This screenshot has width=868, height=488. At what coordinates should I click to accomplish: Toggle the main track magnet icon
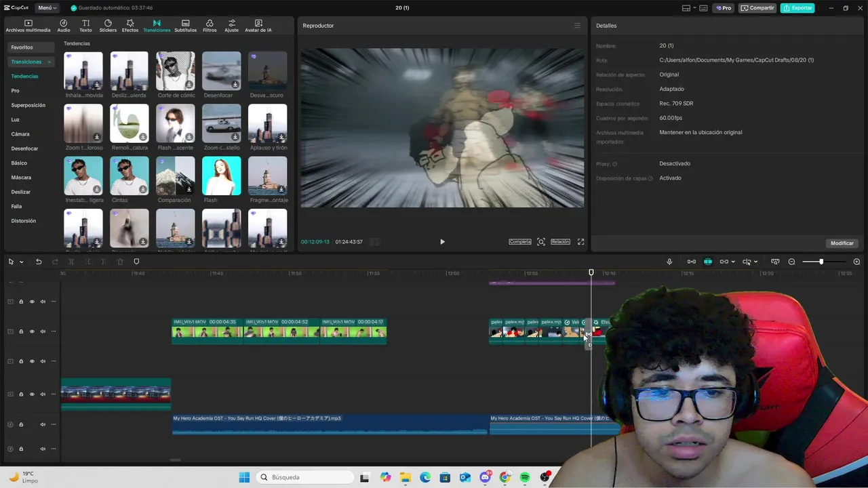tap(692, 262)
